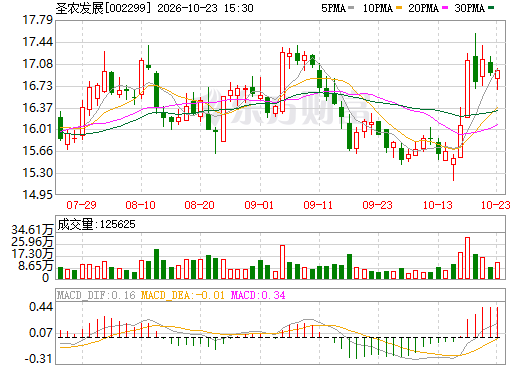Click the 14.95 price axis label
This screenshot has height=365, width=520.
(x=37, y=194)
